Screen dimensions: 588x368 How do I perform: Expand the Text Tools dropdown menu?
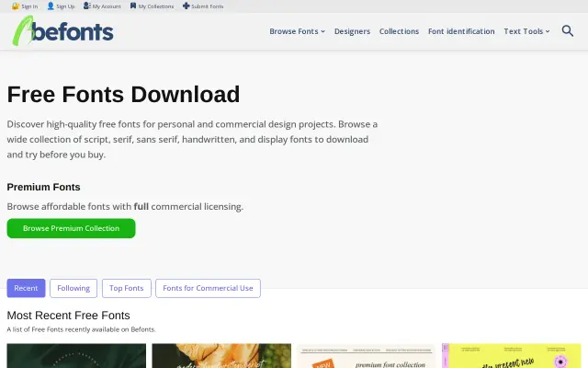[526, 31]
